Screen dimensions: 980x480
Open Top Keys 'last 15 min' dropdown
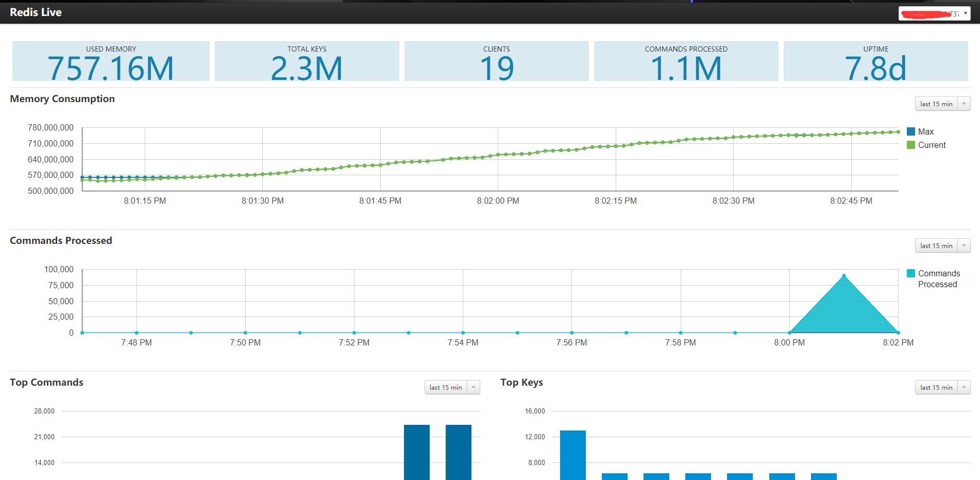coord(942,387)
